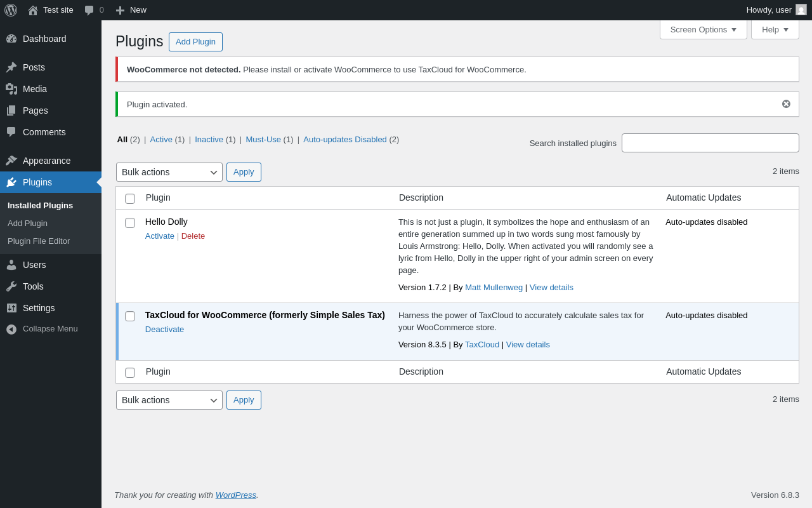This screenshot has width=812, height=508.
Task: Open the comments bubble icon in admin bar
Action: [89, 10]
